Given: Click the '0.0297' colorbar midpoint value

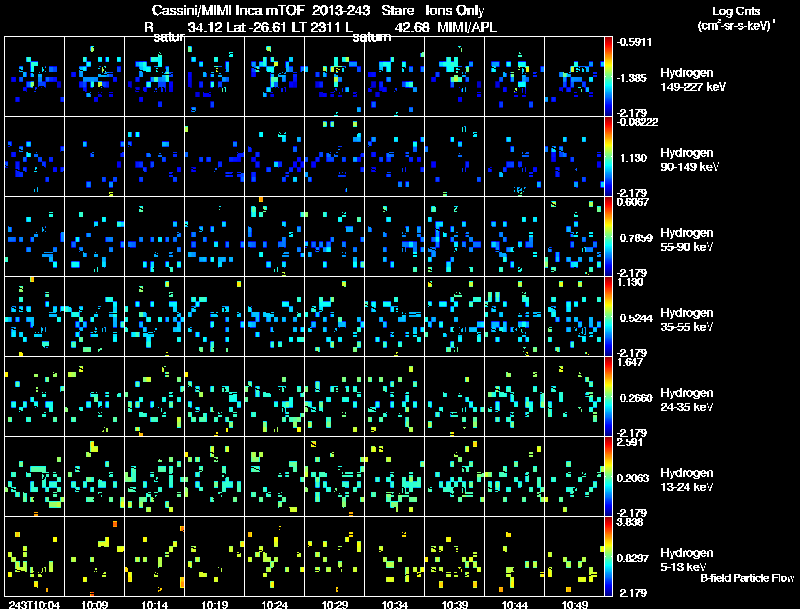Looking at the screenshot, I should pyautogui.click(x=633, y=559).
